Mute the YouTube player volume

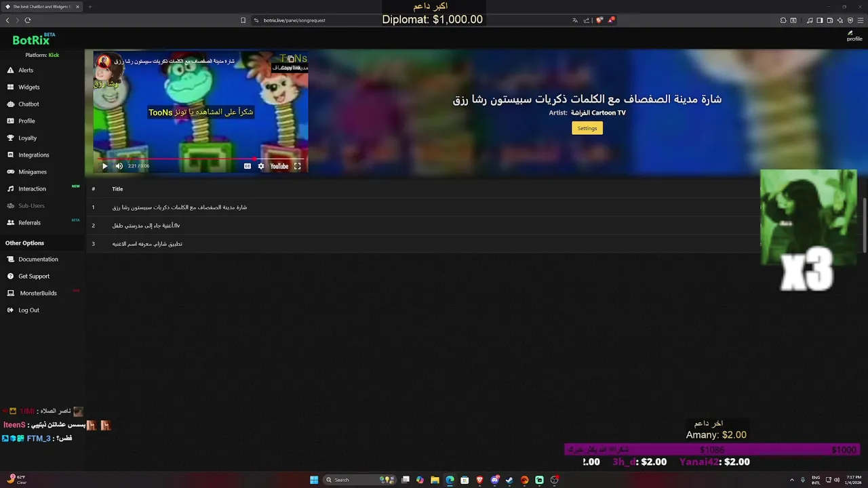(x=119, y=166)
